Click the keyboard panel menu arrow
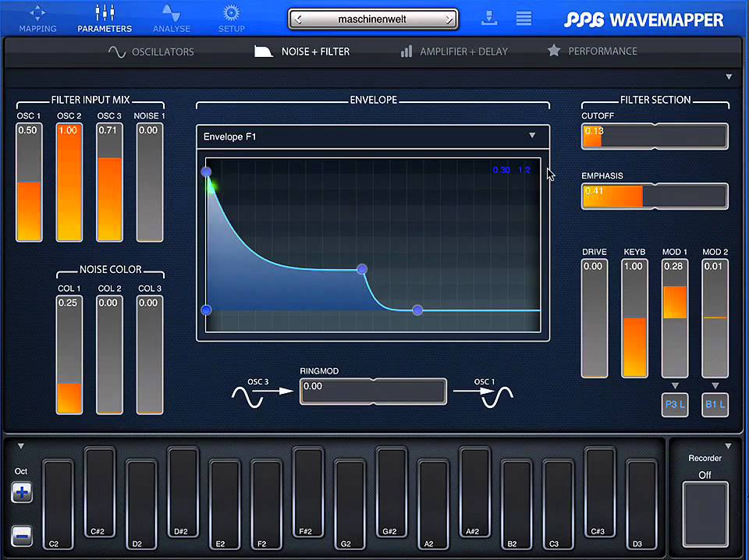Viewport: 749px width, 560px height. pos(20,446)
